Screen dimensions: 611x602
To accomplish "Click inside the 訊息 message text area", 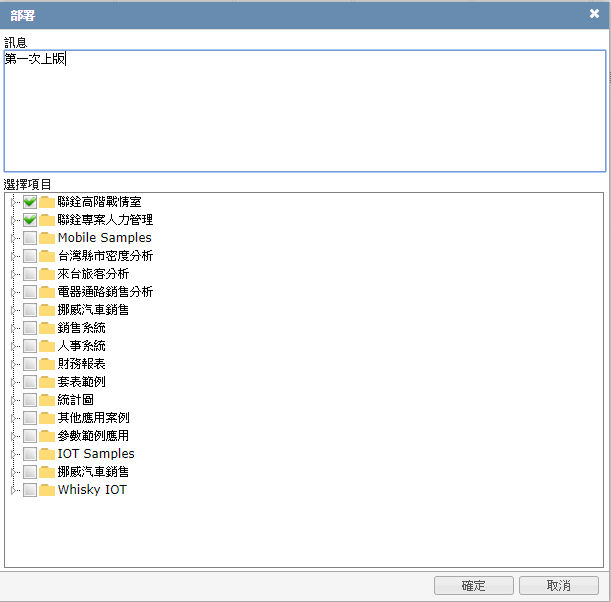I will pos(305,111).
